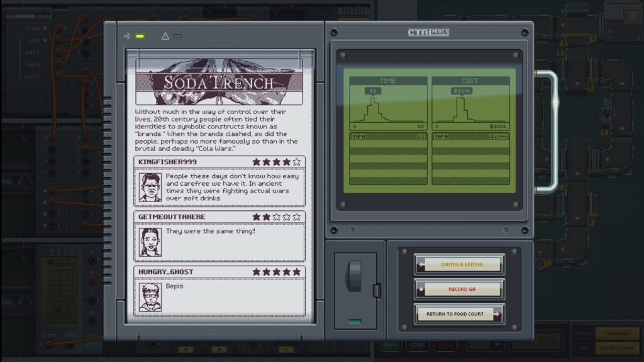Image resolution: width=644 pixels, height=362 pixels.
Task: Click the metal handle on the panel
Action: [x=548, y=132]
